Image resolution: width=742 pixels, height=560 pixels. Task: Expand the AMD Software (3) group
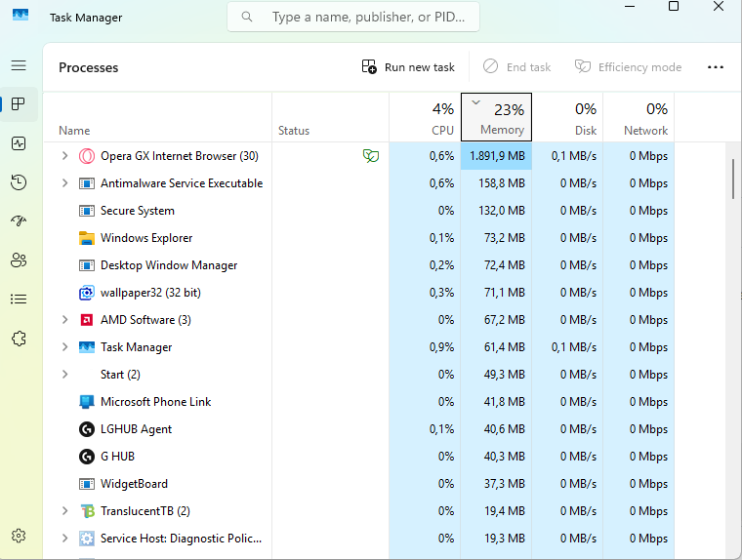pyautogui.click(x=64, y=320)
